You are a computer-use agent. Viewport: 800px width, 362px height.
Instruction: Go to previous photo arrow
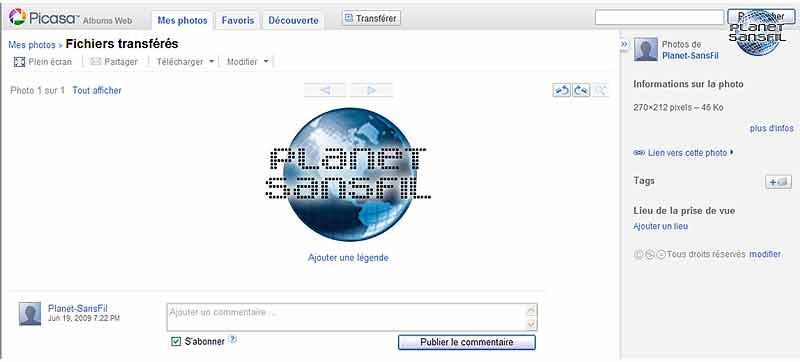[325, 90]
